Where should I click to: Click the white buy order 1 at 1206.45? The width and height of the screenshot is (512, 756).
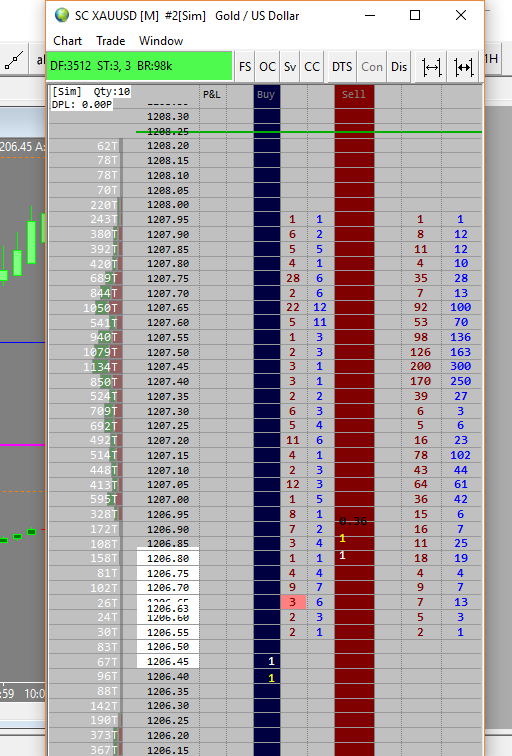pyautogui.click(x=271, y=662)
